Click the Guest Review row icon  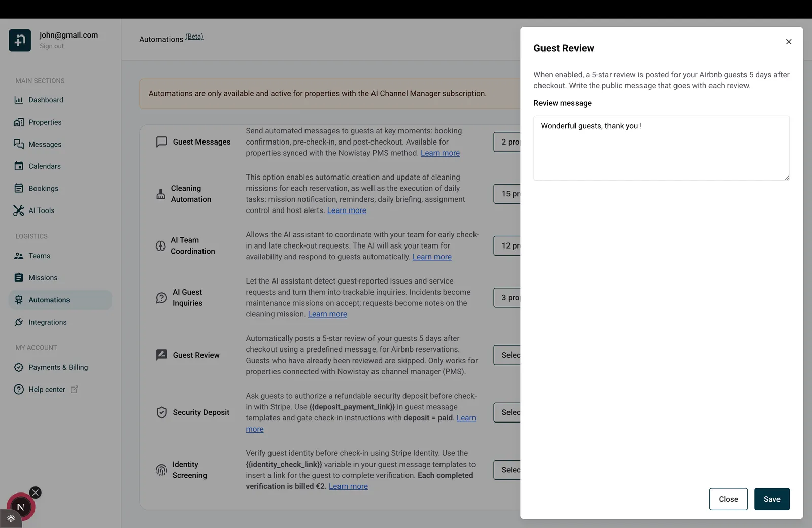(161, 355)
